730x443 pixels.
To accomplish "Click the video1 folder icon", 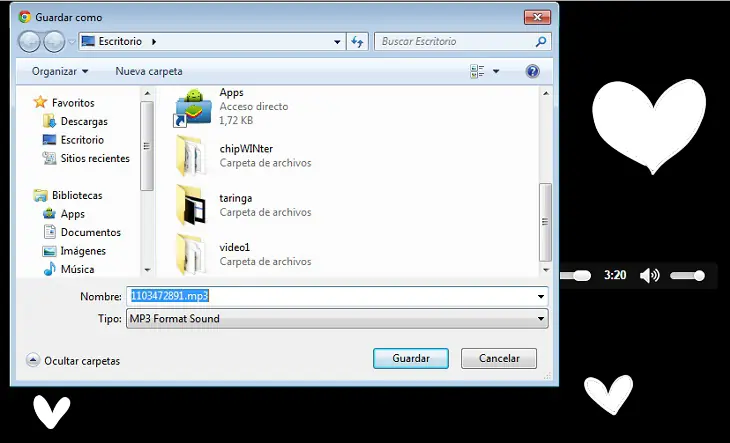I will point(190,254).
